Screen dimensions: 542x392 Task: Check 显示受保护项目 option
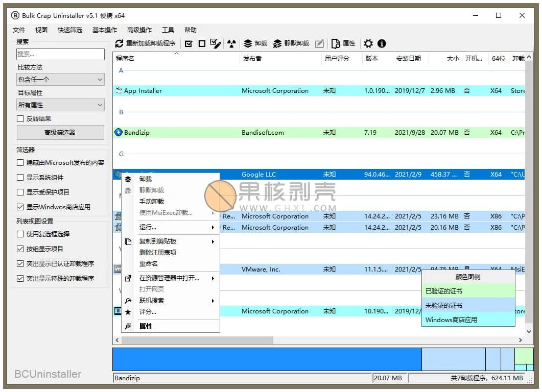(20, 192)
